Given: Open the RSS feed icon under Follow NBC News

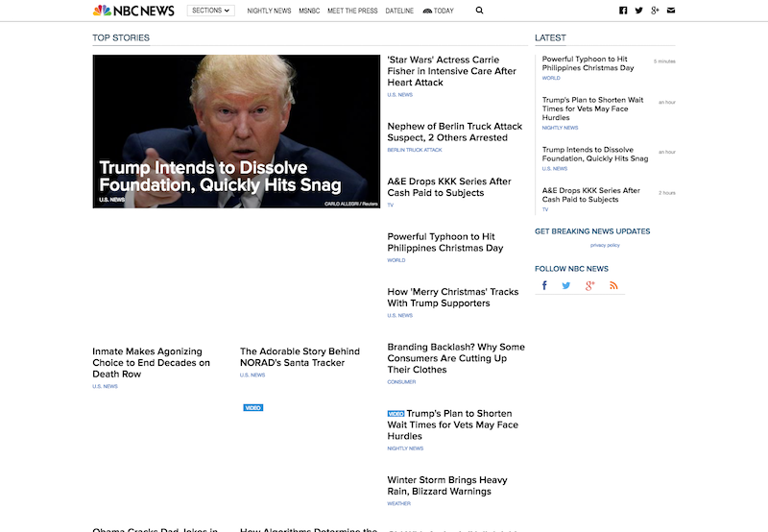Looking at the screenshot, I should click(613, 285).
